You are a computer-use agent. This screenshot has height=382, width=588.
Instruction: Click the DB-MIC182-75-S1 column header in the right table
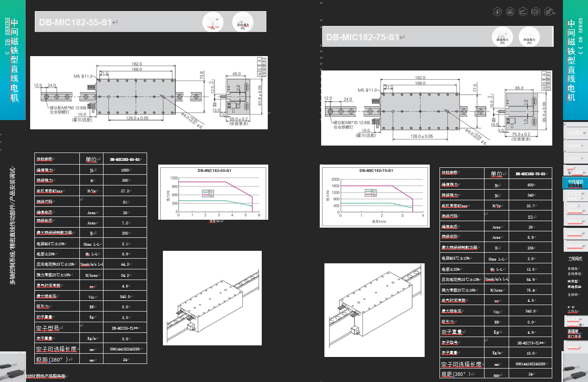point(530,173)
